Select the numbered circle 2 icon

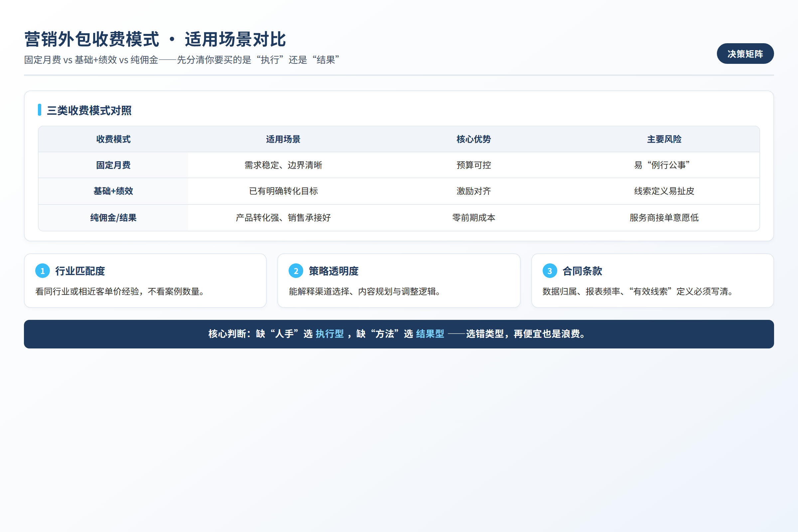pyautogui.click(x=296, y=271)
